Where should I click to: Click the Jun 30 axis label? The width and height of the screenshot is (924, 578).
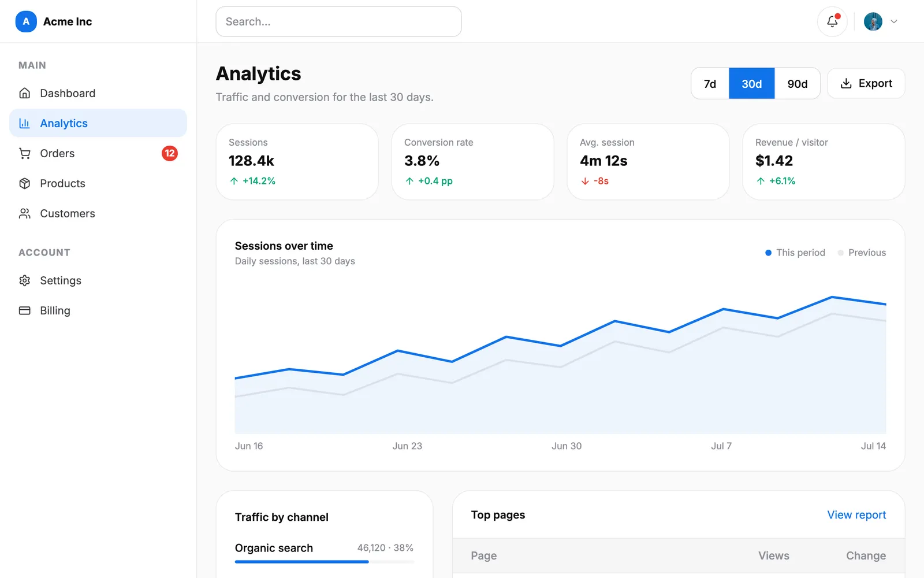[567, 446]
